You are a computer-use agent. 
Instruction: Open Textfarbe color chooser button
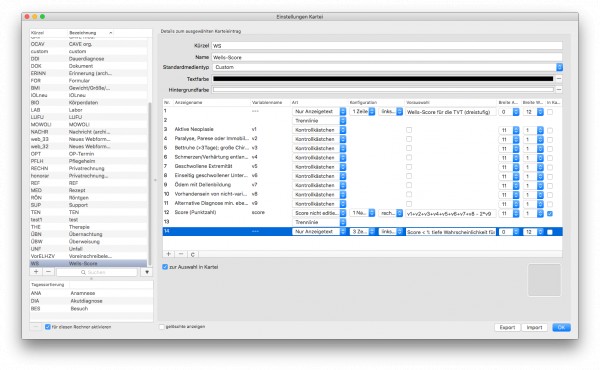coord(559,78)
